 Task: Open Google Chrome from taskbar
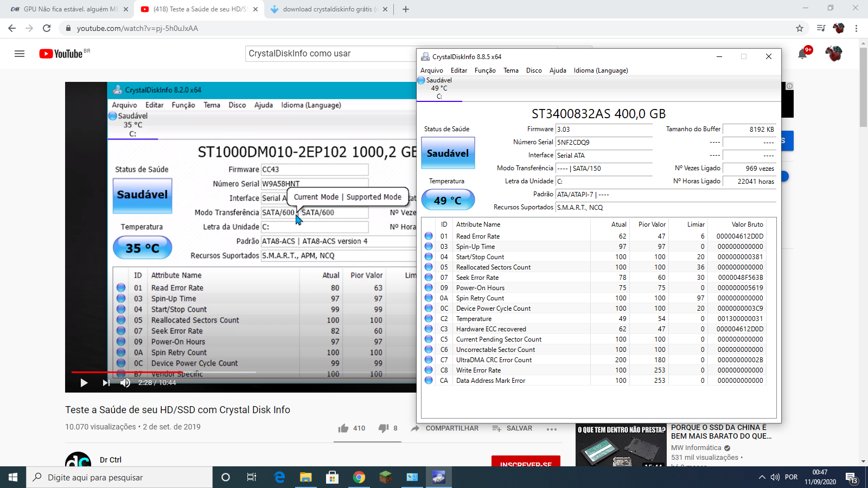pyautogui.click(x=359, y=477)
